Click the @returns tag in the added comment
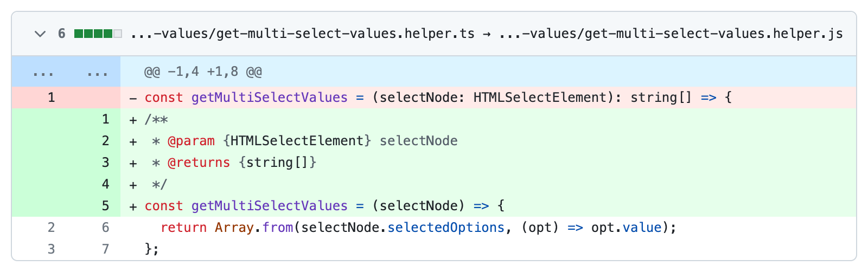Screen dimensions: 868x272 199,163
